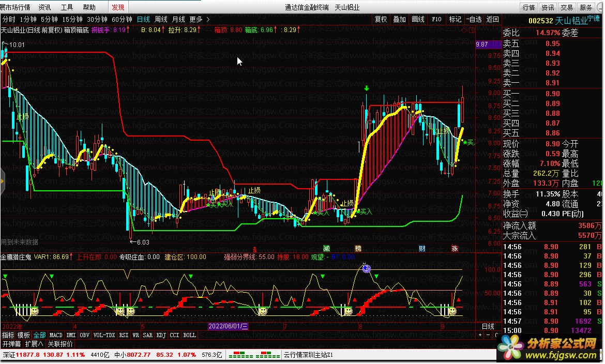Click the 服务 service button
The width and height of the screenshot is (605, 364).
click(586, 7)
